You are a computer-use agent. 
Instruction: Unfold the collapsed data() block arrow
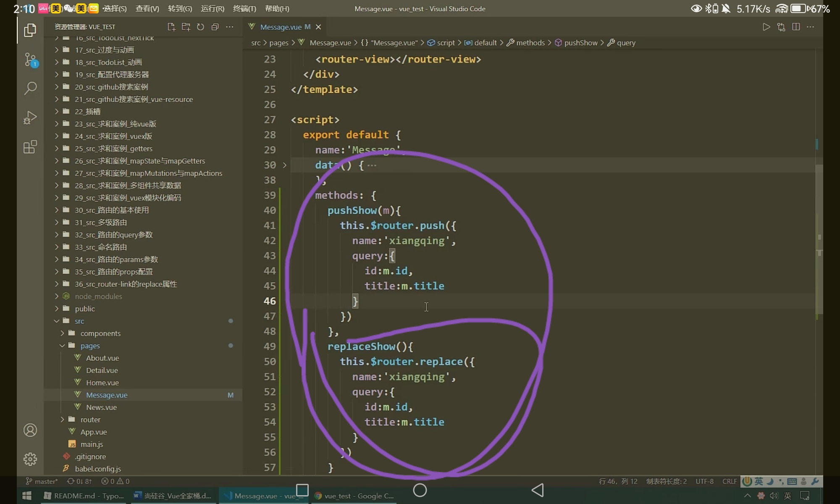[x=284, y=165]
